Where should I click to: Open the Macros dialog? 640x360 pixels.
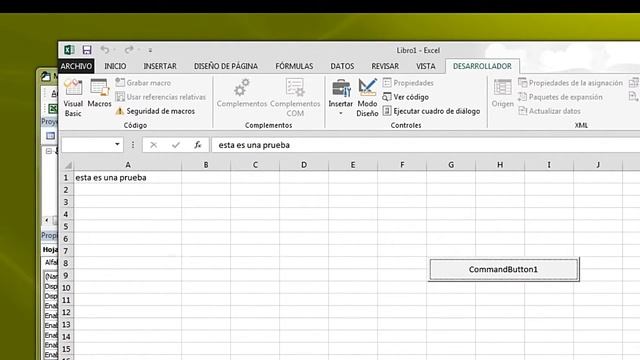tap(99, 94)
